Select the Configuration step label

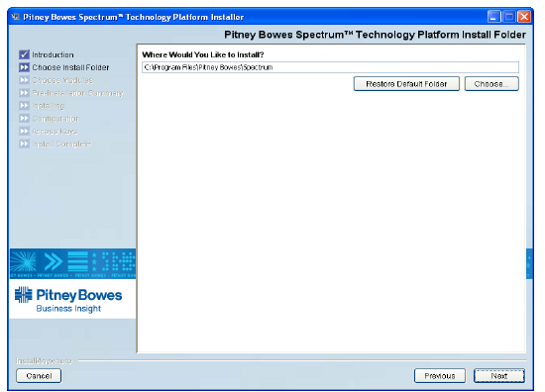(55, 119)
